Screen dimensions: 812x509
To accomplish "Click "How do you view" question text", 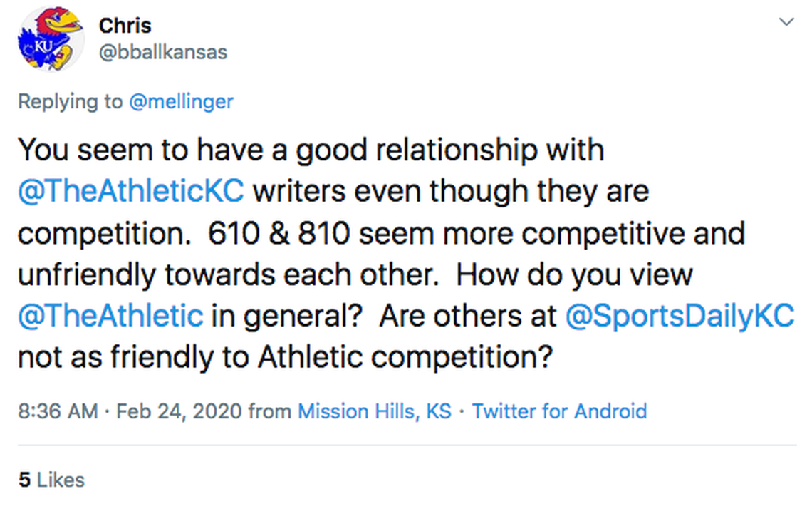I will (x=574, y=274).
